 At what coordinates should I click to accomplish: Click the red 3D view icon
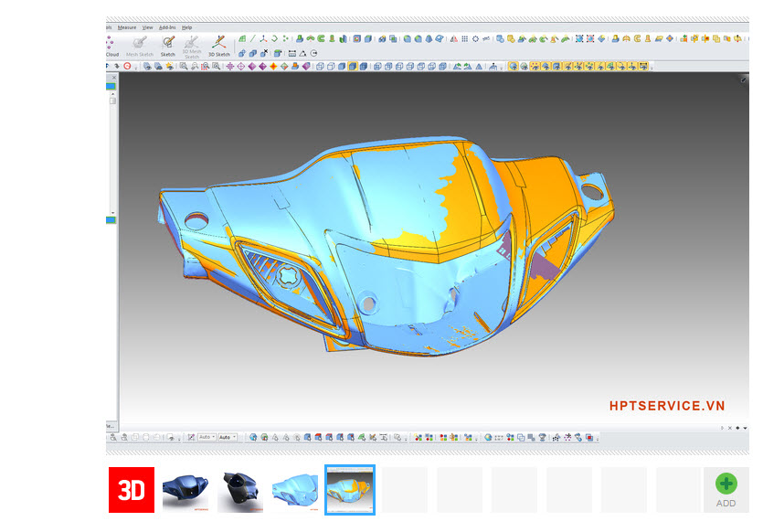132,490
